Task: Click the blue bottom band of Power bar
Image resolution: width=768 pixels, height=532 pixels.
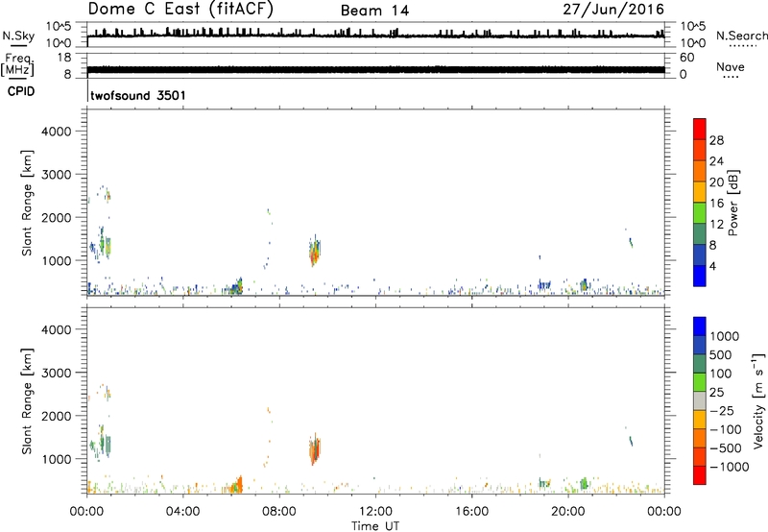Action: (x=700, y=276)
